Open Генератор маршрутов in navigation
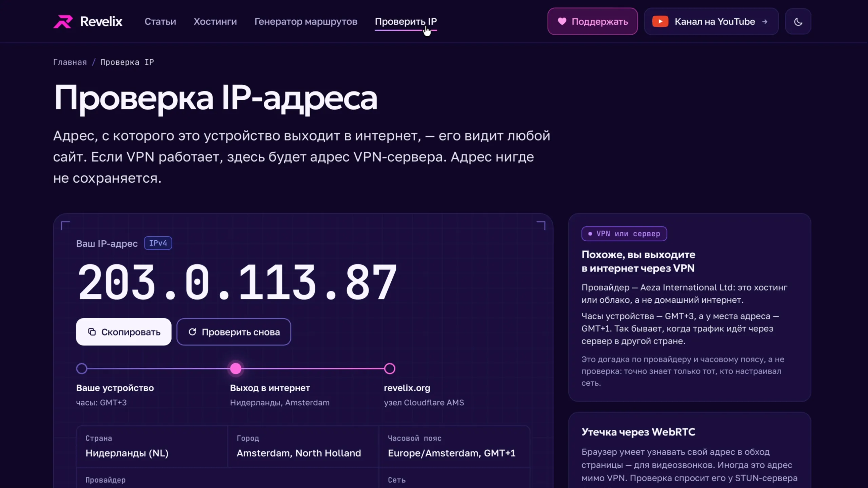The image size is (868, 488). pos(305,21)
